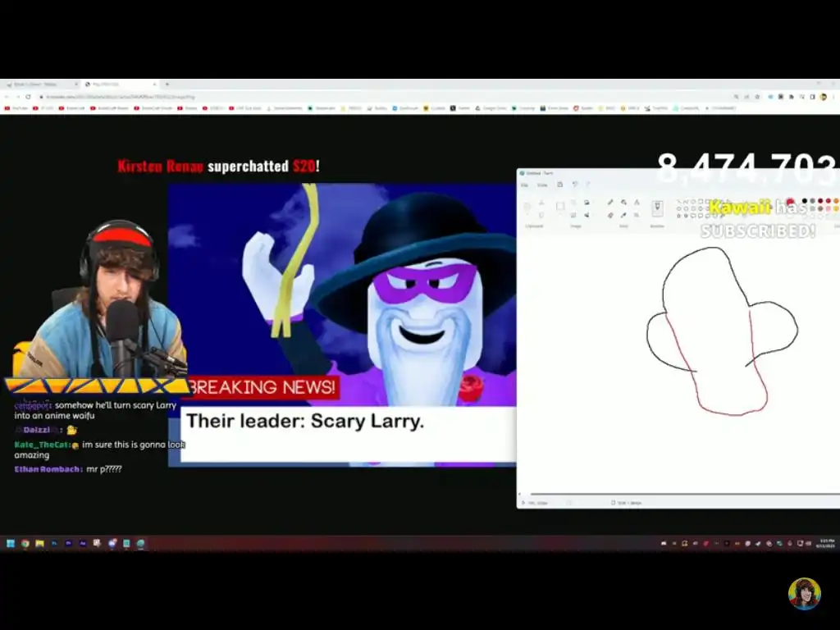The height and width of the screenshot is (630, 840).
Task: Choose the brown color swatch in Paint
Action: pyautogui.click(x=820, y=208)
